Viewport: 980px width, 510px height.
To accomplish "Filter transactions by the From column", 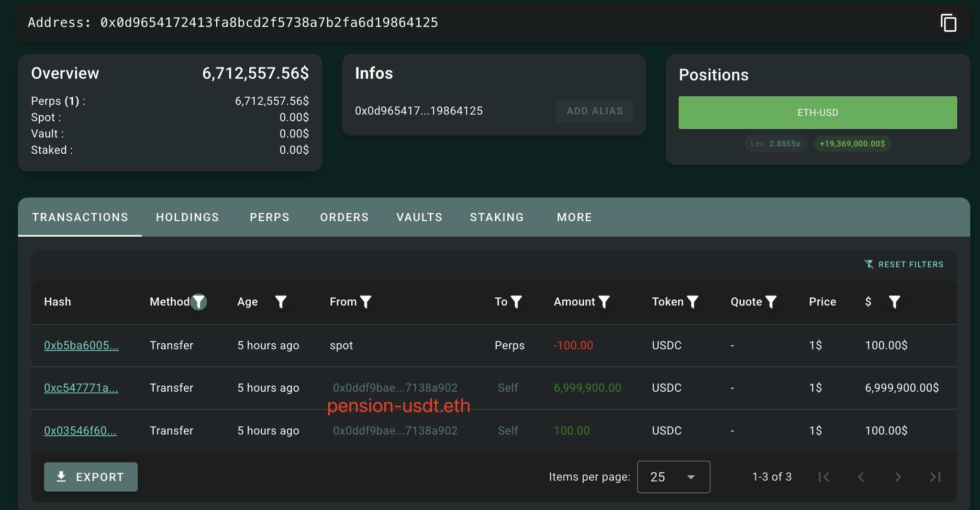I will tap(366, 302).
